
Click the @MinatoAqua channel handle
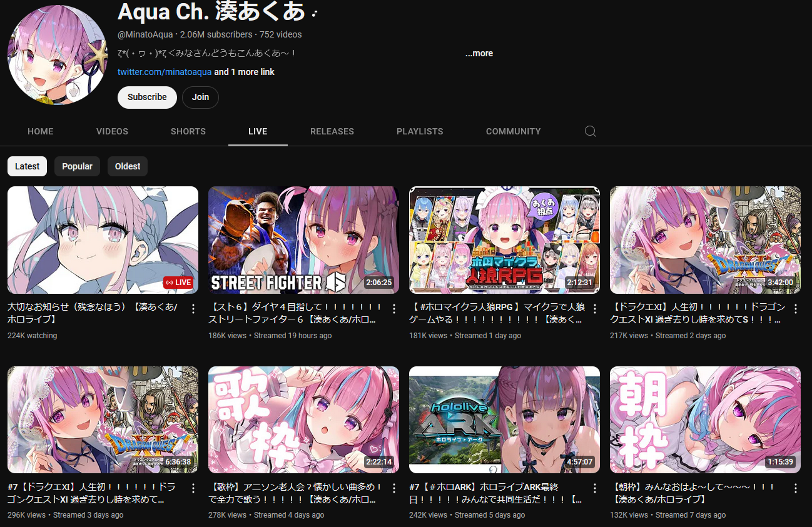click(x=146, y=34)
